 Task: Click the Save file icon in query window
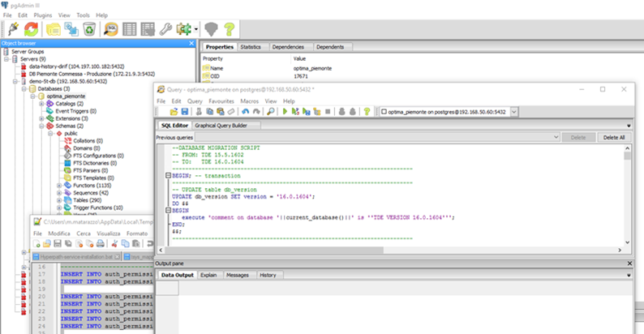(185, 111)
